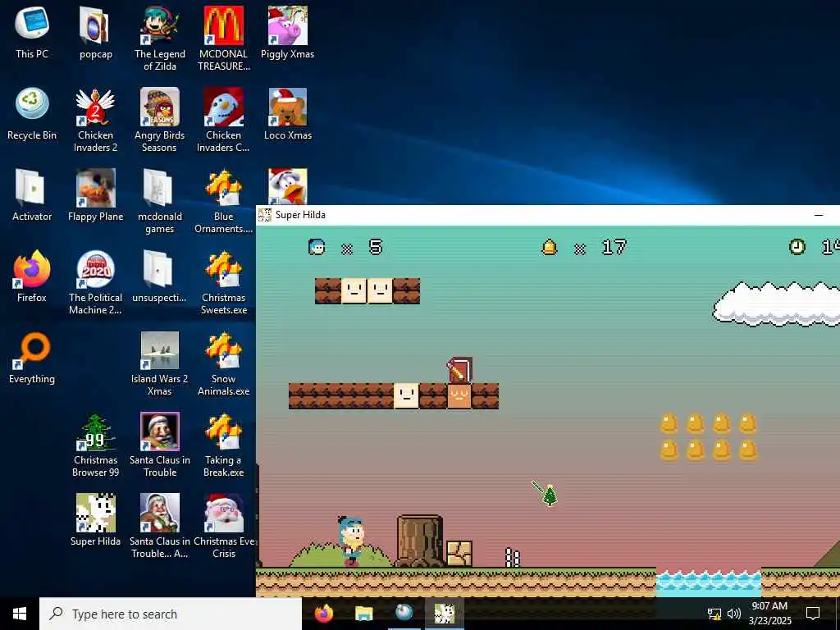Image resolution: width=840 pixels, height=630 pixels.
Task: Open This PC desktop icon
Action: (x=32, y=32)
